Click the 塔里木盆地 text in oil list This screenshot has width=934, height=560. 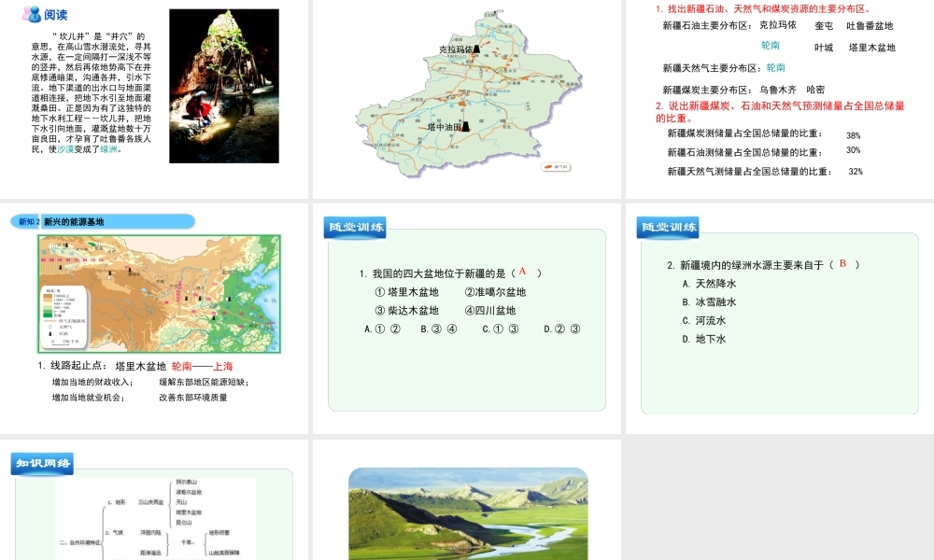pos(872,48)
